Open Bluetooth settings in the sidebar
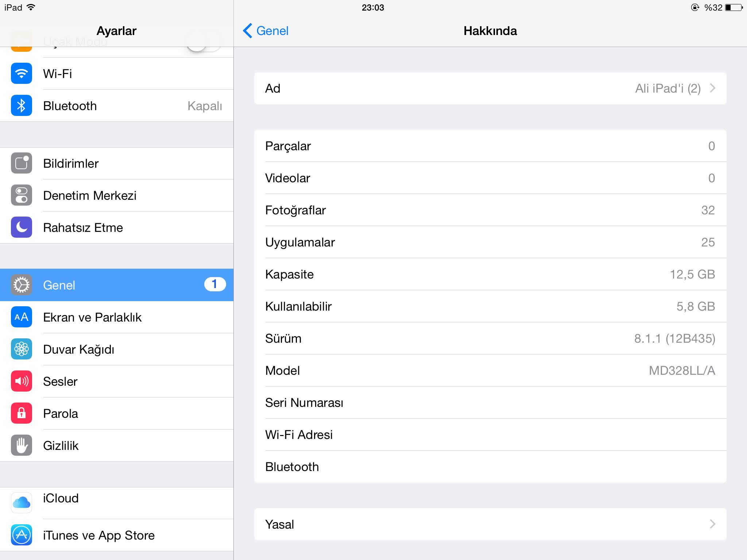Screen dimensions: 747x560 (x=117, y=106)
